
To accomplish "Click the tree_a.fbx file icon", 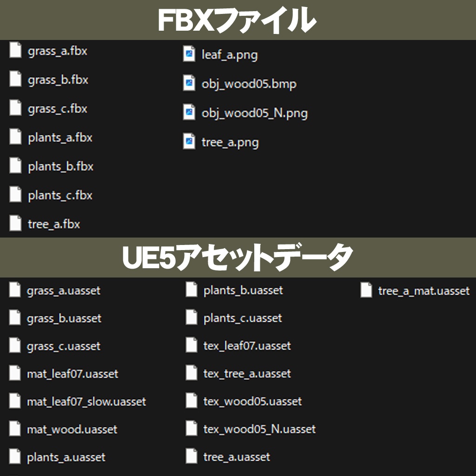I will [15, 223].
